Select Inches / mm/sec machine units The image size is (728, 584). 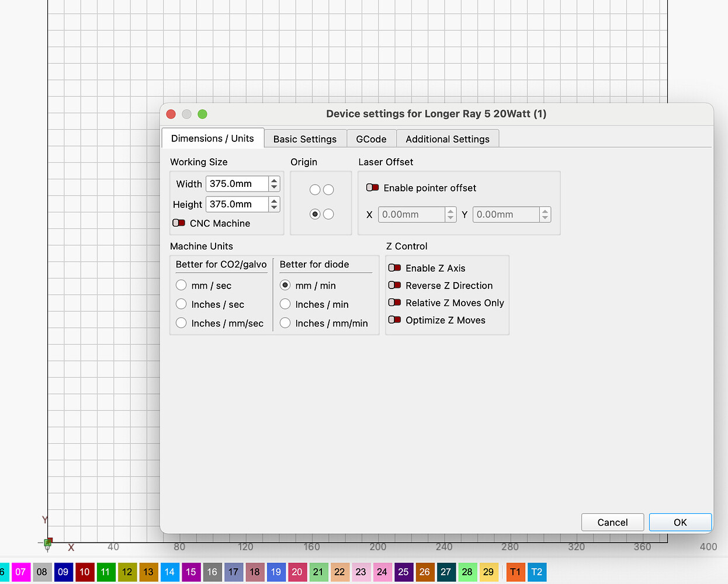pos(181,323)
